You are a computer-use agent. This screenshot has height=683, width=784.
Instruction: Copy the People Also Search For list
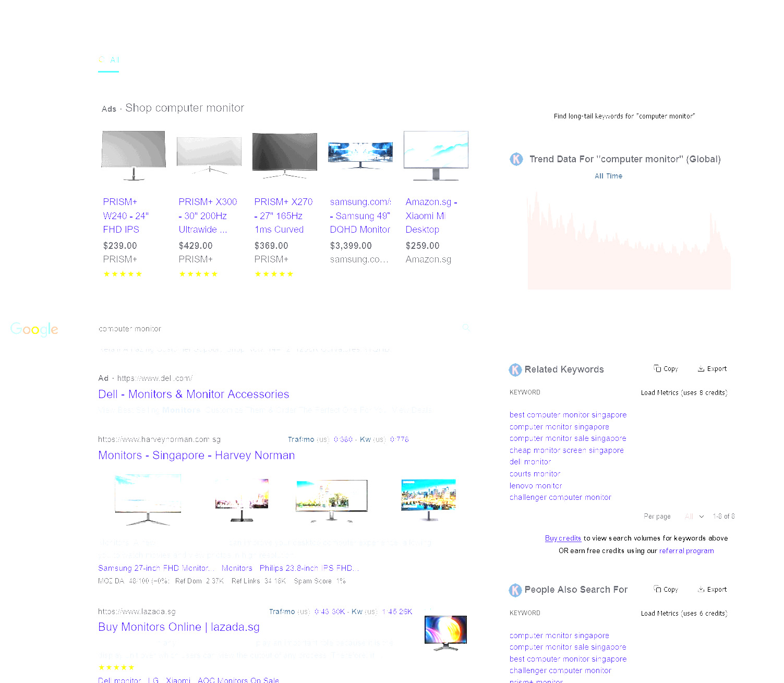(x=666, y=590)
